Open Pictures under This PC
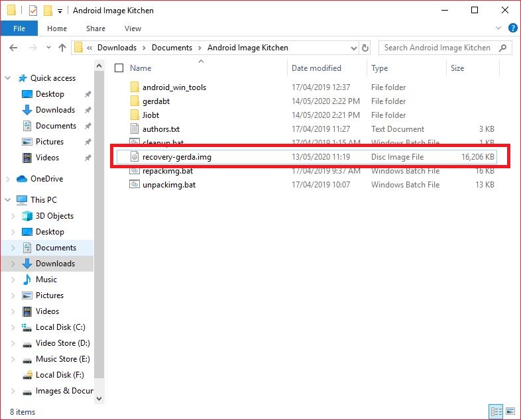 coord(50,295)
